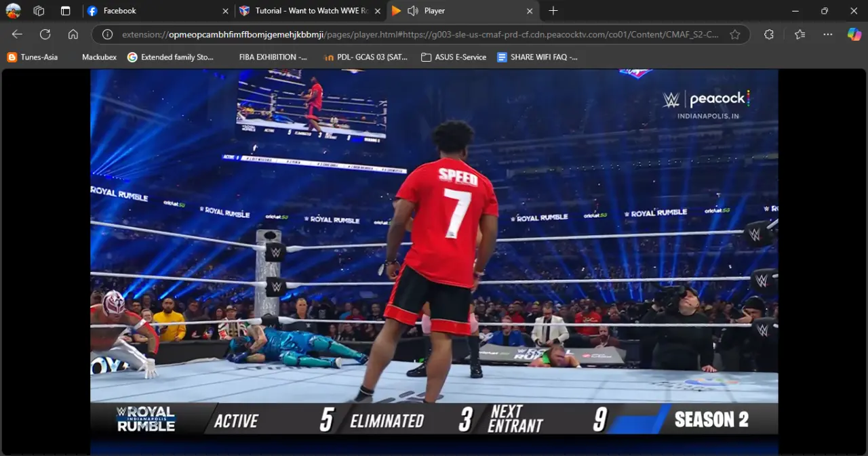Open the tab actions menu icon
The height and width of the screenshot is (456, 868).
point(65,11)
